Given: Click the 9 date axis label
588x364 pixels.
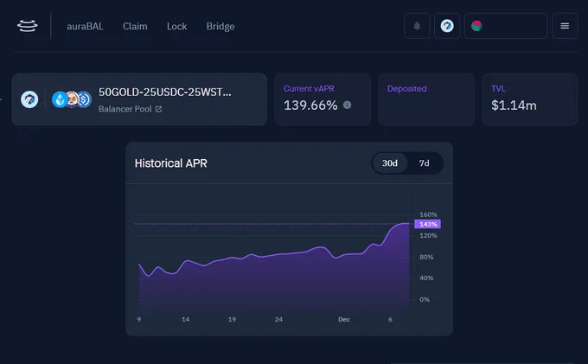Looking at the screenshot, I should pyautogui.click(x=138, y=319).
